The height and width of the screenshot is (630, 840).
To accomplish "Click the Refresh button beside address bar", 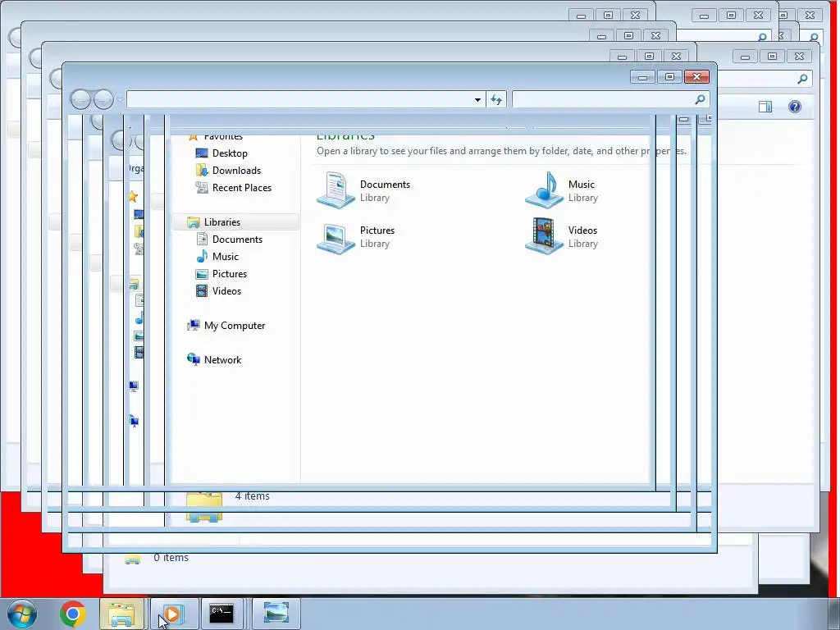I will click(496, 99).
